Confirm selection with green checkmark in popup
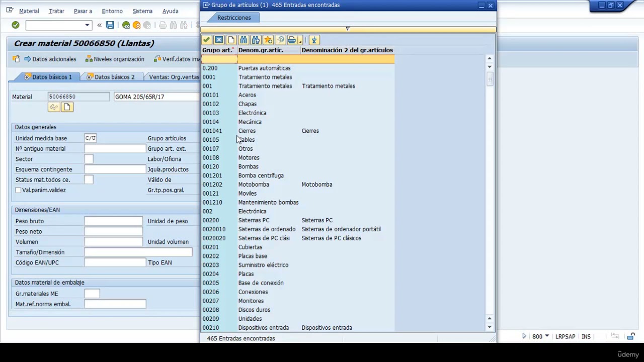Viewport: 644px width, 362px height. click(x=207, y=40)
